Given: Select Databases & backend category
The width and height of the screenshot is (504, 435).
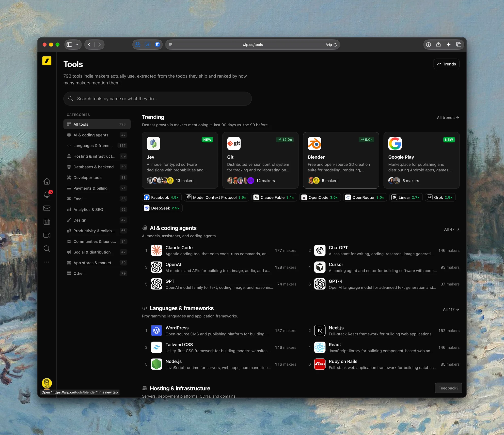Looking at the screenshot, I should click(x=97, y=167).
